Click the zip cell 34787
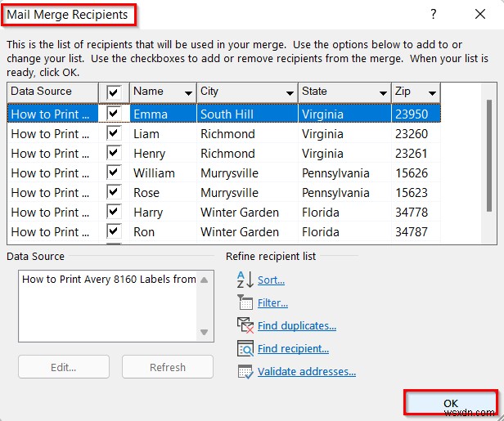This screenshot has height=421, width=504. pos(416,231)
